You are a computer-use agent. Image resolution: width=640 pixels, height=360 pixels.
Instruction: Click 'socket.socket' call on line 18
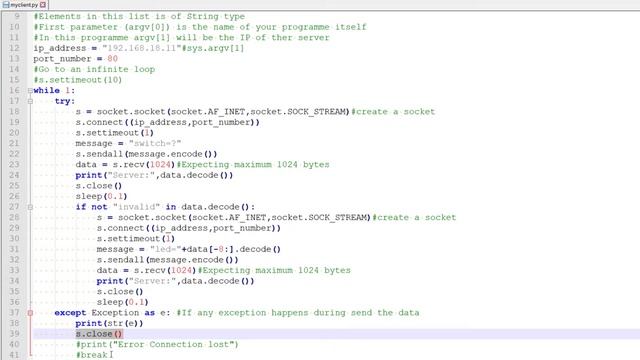point(131,112)
